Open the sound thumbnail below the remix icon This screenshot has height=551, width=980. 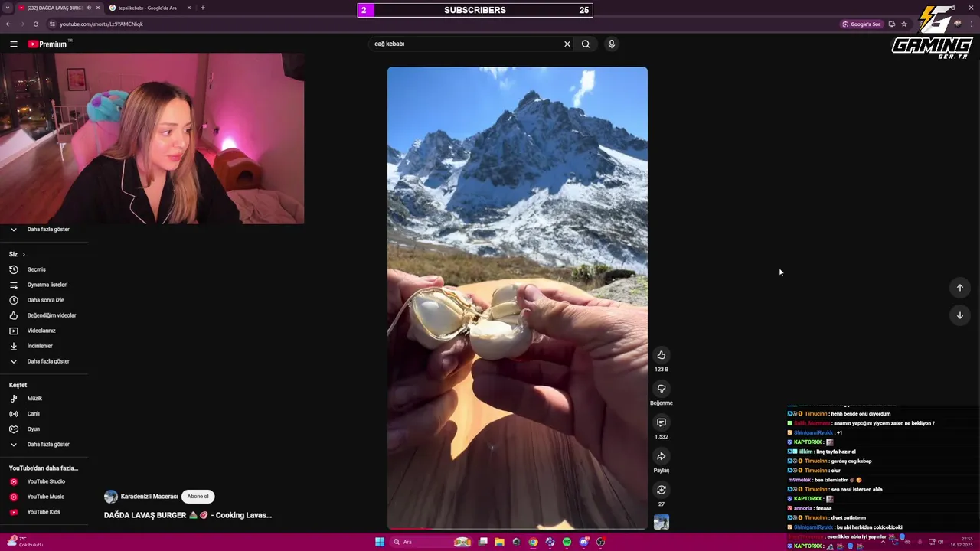coord(661,522)
